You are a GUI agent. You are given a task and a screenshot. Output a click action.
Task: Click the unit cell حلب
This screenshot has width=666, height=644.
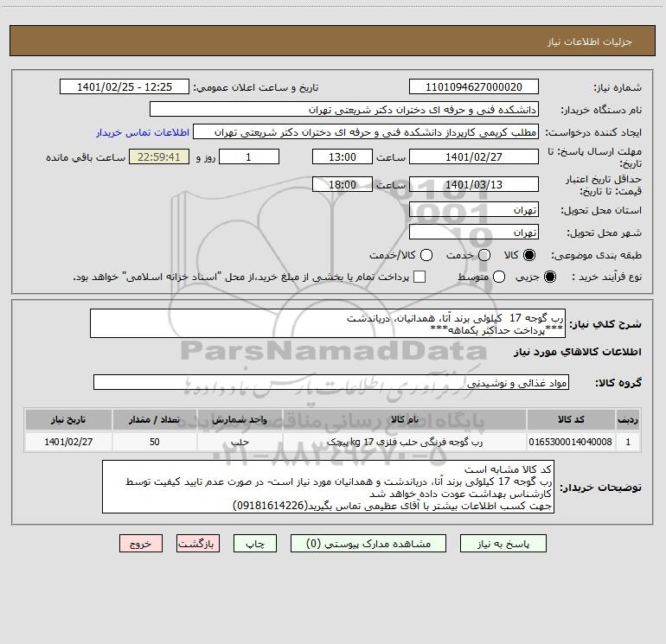[240, 442]
